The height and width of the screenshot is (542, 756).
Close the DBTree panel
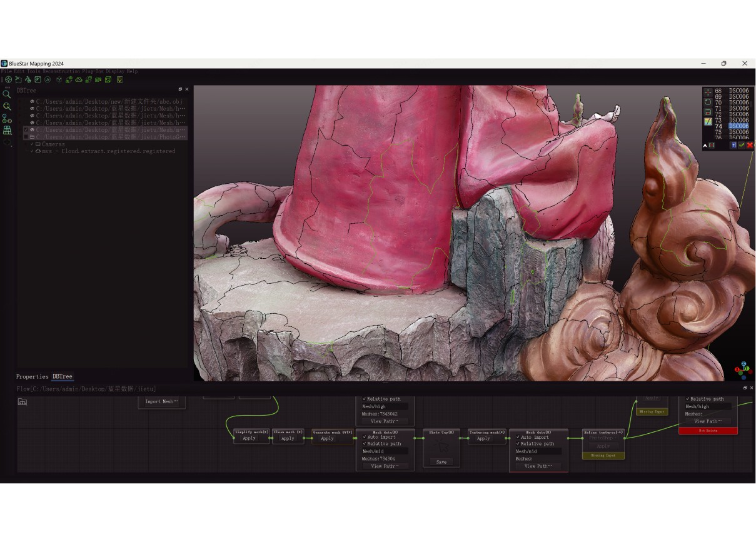click(187, 89)
